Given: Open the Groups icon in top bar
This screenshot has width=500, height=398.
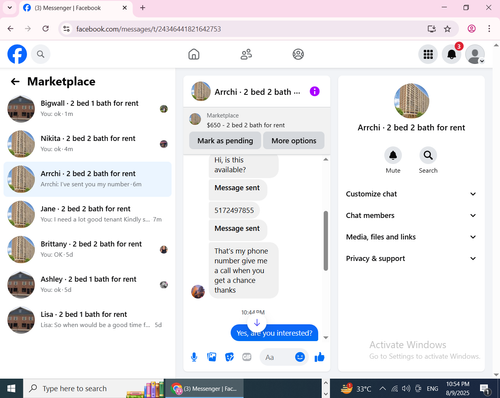Looking at the screenshot, I should click(x=298, y=54).
